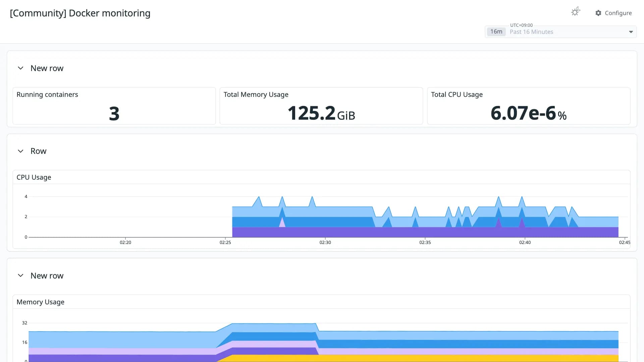The height and width of the screenshot is (362, 644).
Task: Click the Running containers widget title
Action: (x=47, y=95)
